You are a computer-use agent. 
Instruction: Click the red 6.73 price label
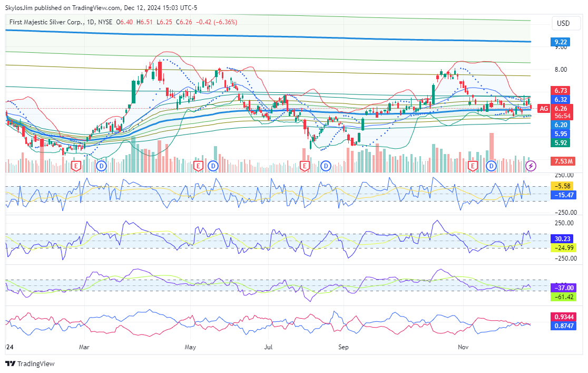[x=561, y=91]
